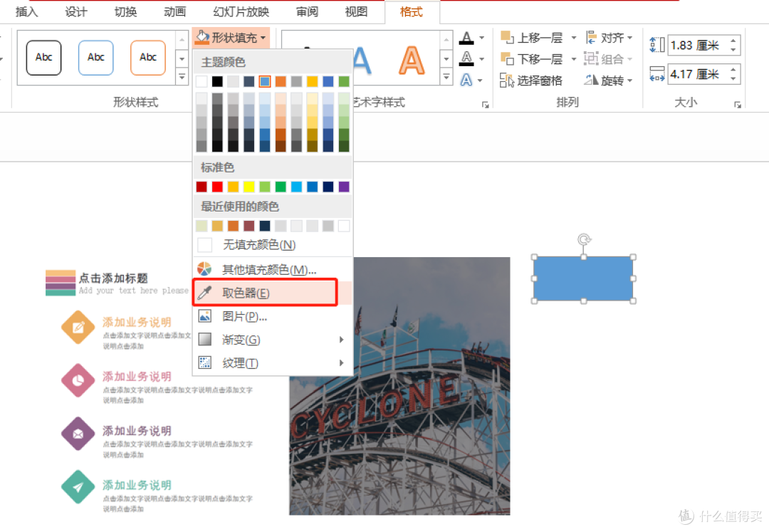The image size is (769, 532).
Task: Click the text fill A icon
Action: [466, 38]
